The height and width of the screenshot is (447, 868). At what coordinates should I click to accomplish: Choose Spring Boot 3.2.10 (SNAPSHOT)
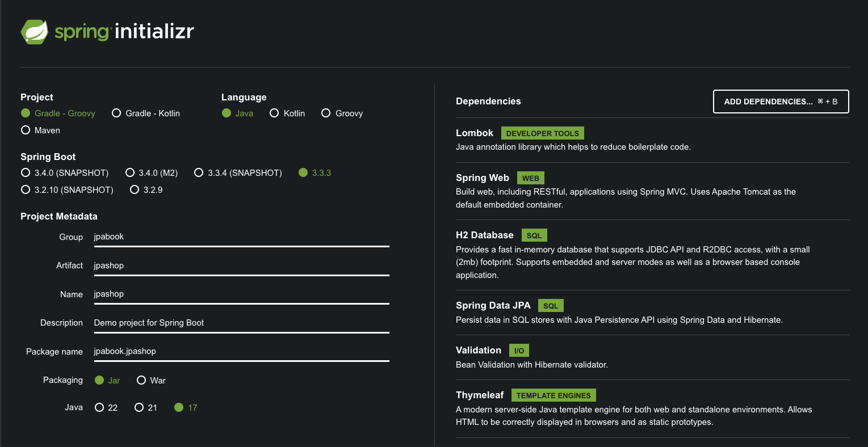67,190
